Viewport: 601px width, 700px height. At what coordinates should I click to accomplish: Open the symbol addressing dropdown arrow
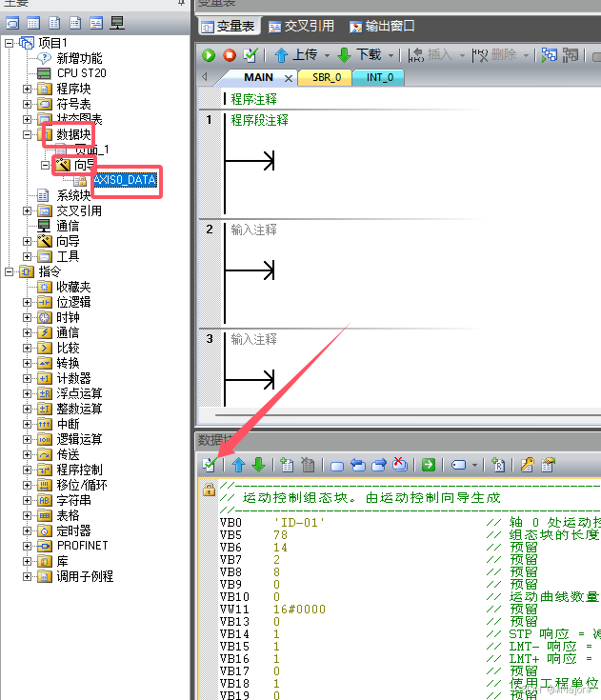(474, 466)
